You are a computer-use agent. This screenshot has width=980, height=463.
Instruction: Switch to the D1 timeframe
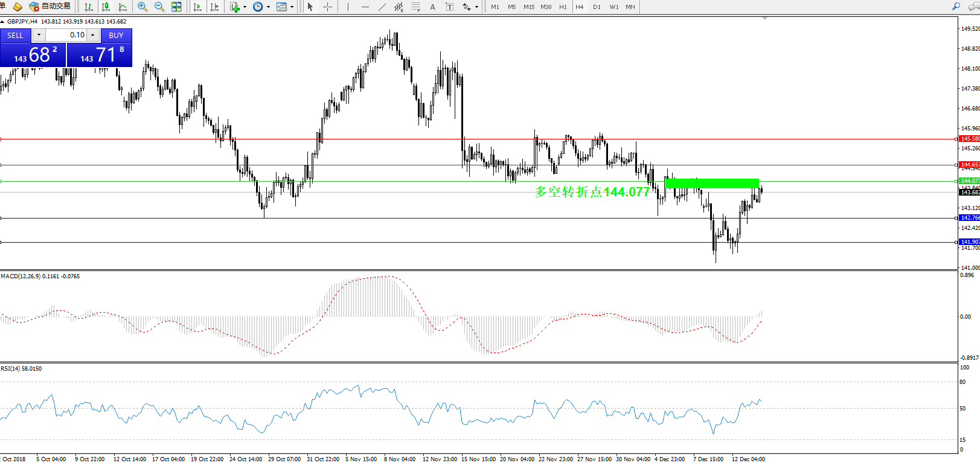point(597,7)
